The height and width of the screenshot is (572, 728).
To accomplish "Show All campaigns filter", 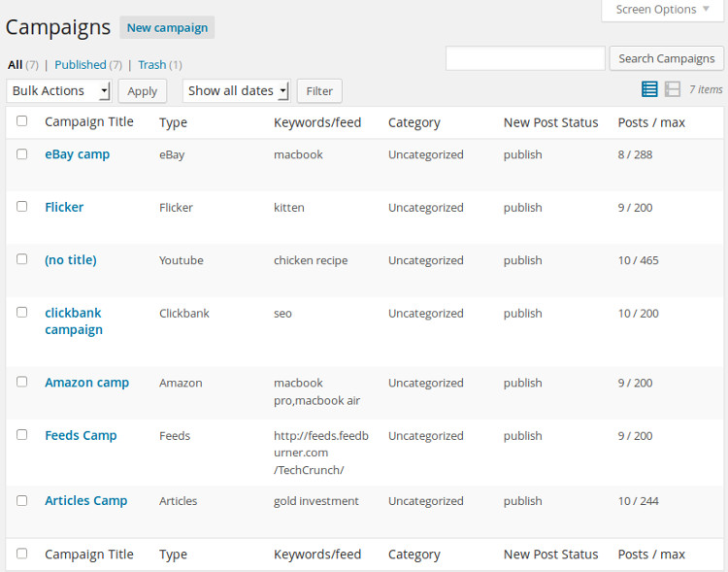I will click(15, 65).
